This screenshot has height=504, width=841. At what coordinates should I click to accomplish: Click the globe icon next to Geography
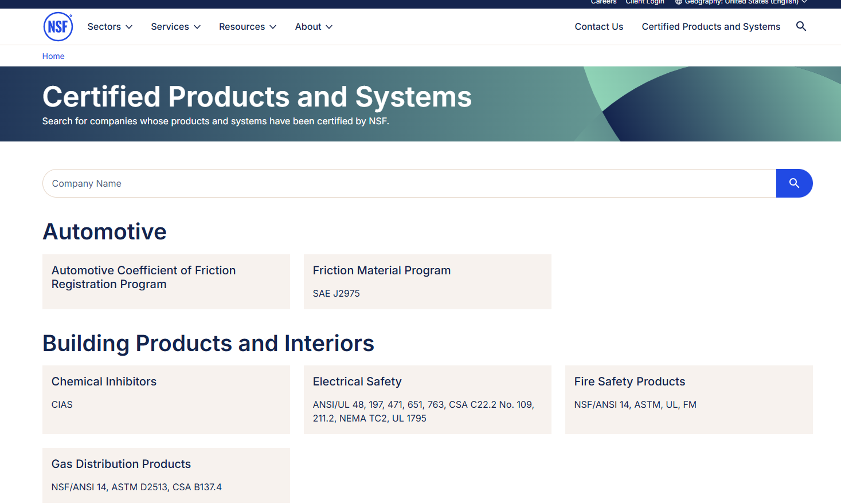pos(678,2)
